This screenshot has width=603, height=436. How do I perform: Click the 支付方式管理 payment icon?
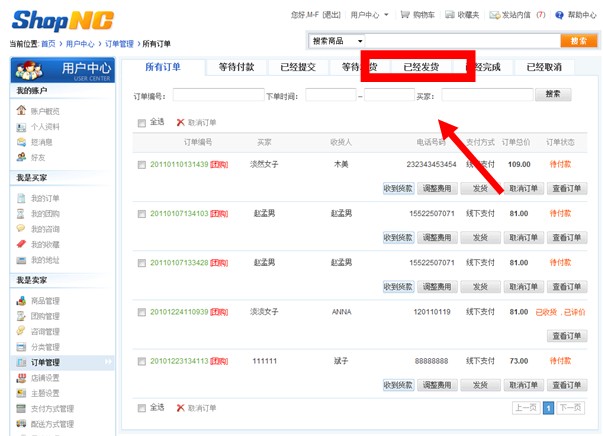point(21,408)
